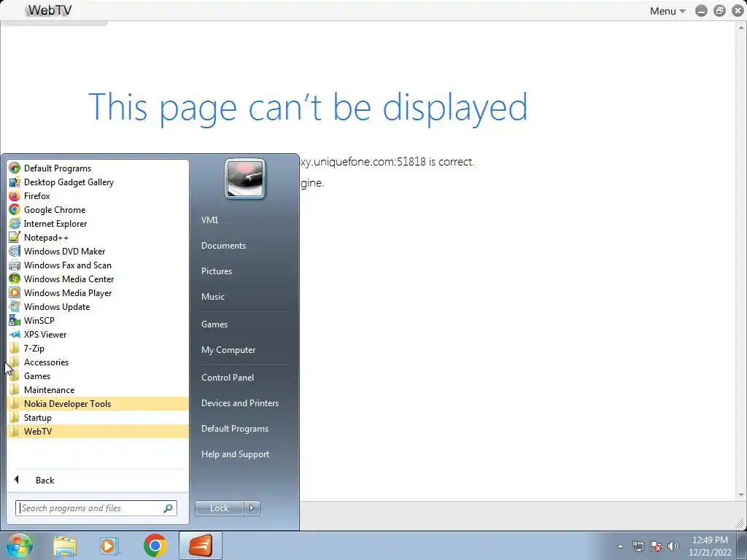Open Media Player taskbar icon

[x=109, y=545]
